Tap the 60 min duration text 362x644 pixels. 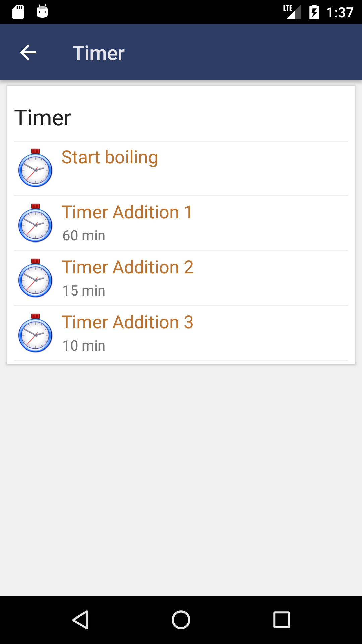point(84,236)
